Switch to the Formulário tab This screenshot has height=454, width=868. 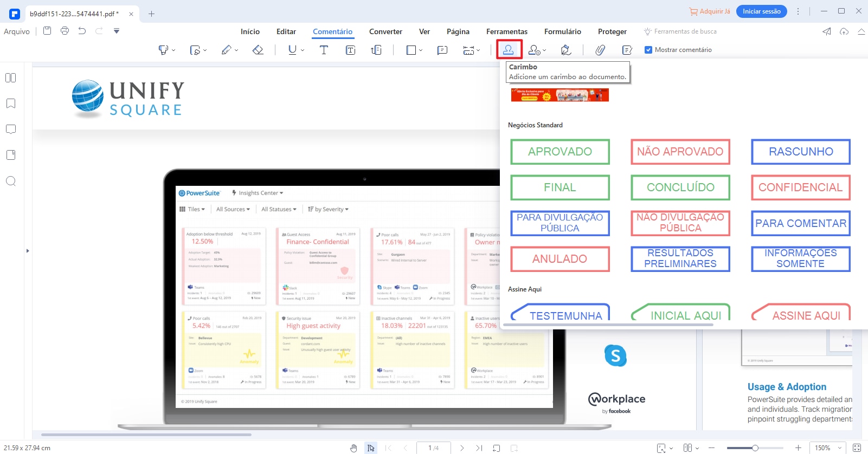563,31
